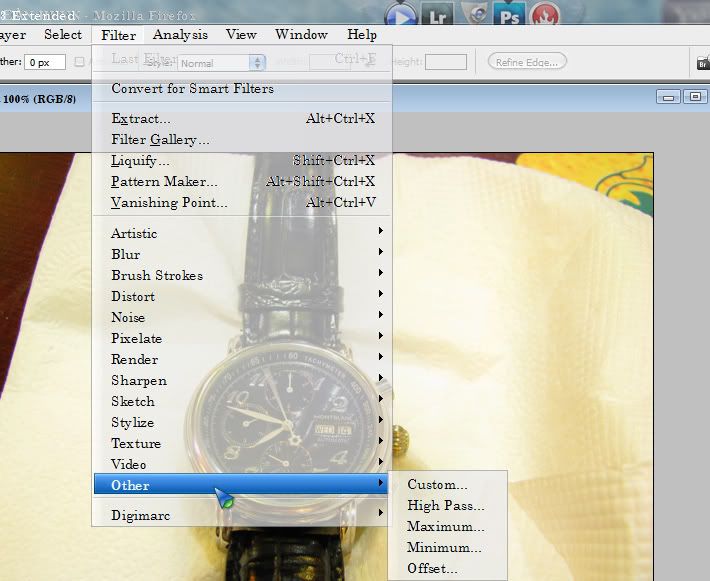The image size is (710, 581).
Task: Expand the Sharpen filter submenu
Action: [x=241, y=380]
